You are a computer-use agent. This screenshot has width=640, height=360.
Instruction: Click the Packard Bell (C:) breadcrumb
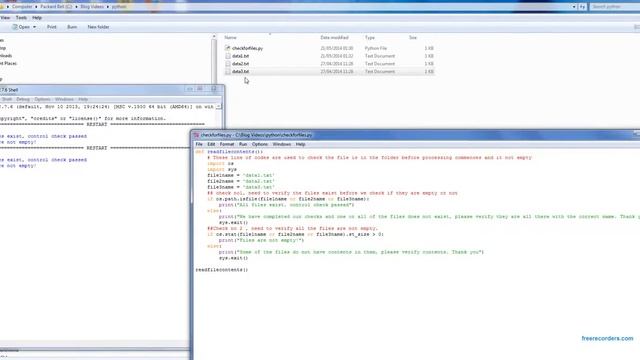(x=56, y=7)
